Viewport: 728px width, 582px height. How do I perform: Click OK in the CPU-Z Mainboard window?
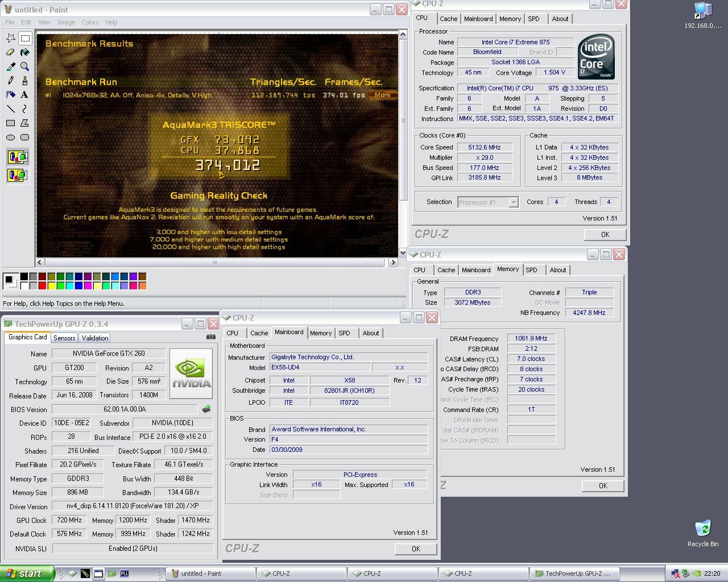click(416, 548)
